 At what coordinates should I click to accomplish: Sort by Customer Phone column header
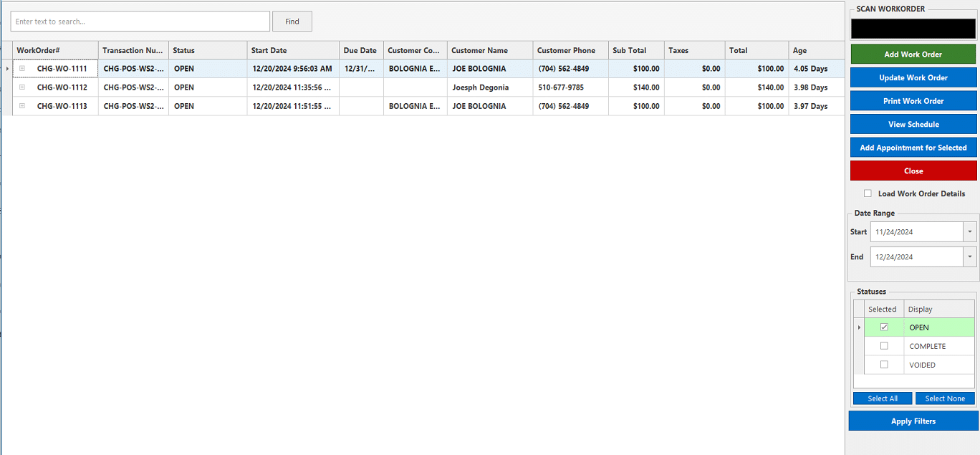(571, 50)
